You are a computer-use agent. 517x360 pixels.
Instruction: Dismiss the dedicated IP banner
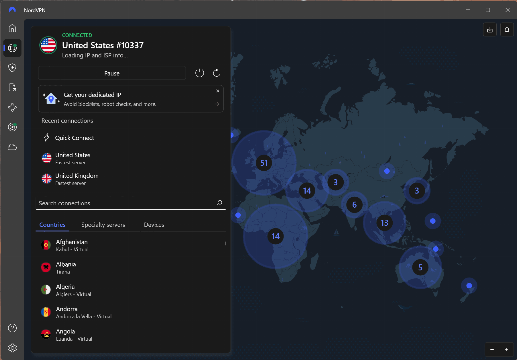click(x=218, y=91)
